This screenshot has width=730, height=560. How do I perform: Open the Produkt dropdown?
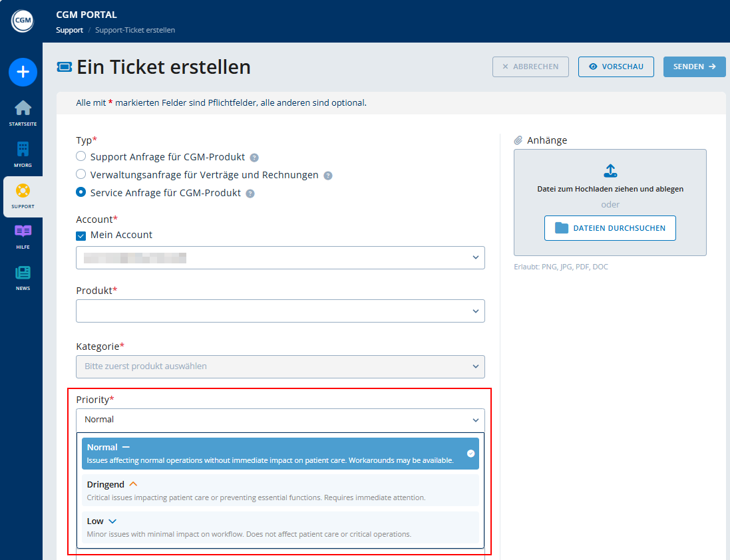pos(280,311)
